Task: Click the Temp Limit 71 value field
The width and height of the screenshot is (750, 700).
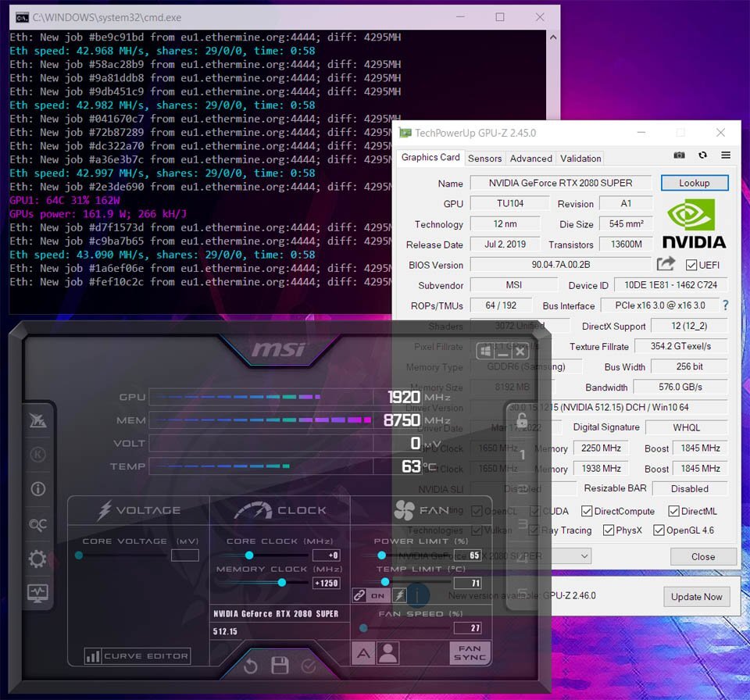Action: [x=467, y=583]
